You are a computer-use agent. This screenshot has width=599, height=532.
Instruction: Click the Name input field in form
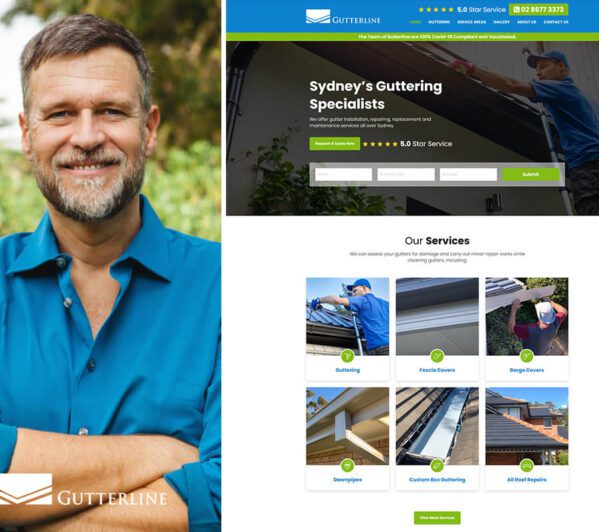point(343,174)
